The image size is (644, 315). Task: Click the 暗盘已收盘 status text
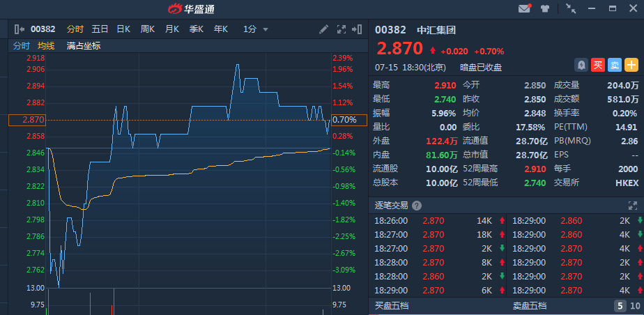point(481,68)
